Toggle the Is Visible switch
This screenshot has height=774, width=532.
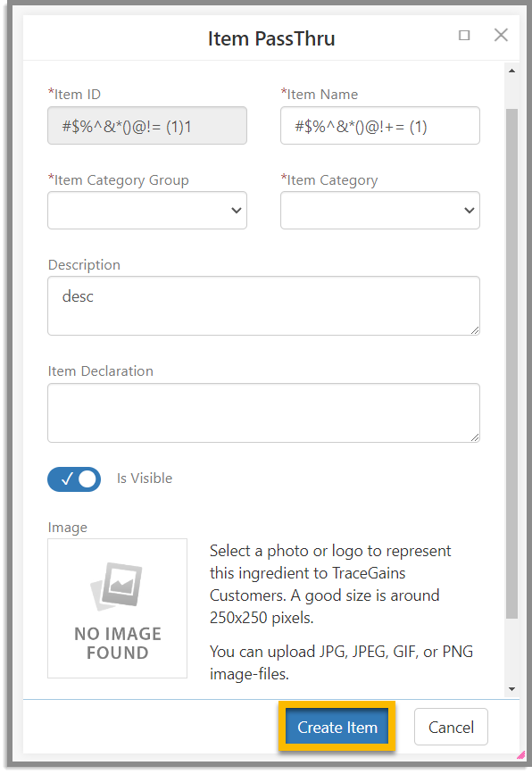74,479
